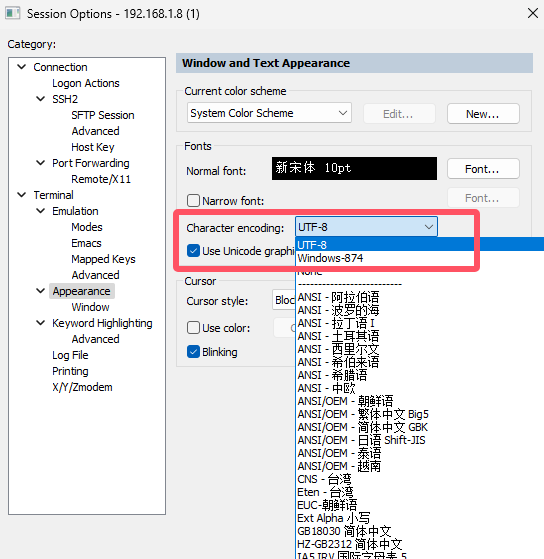The image size is (544, 559).
Task: Select Advanced under Emulation
Action: click(95, 275)
